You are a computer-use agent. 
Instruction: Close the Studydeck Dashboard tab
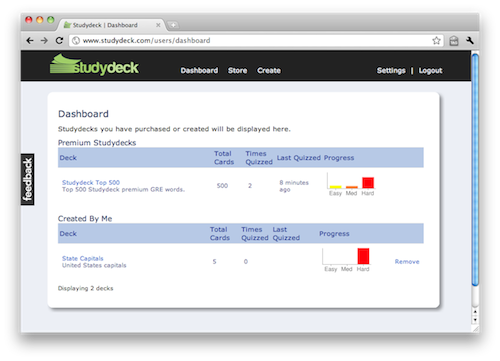pyautogui.click(x=158, y=25)
